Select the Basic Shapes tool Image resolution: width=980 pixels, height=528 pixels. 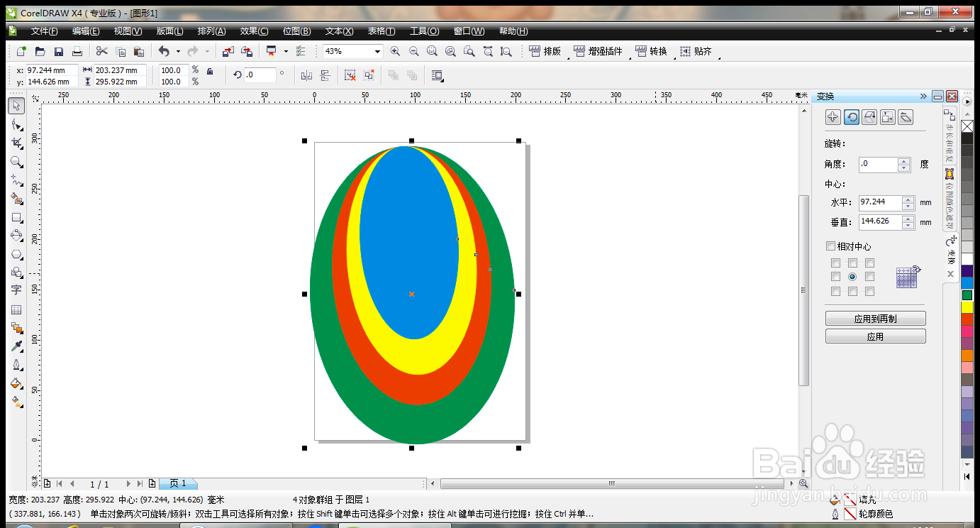[x=16, y=273]
